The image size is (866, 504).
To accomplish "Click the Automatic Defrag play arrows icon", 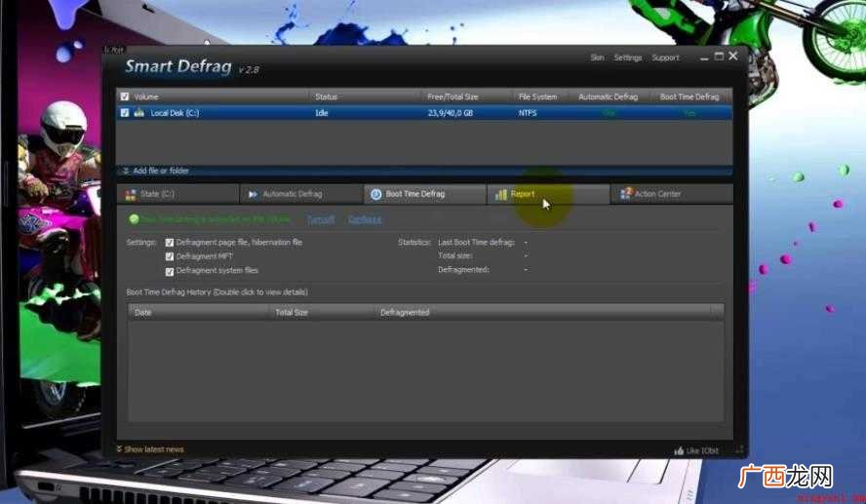I will coord(253,194).
